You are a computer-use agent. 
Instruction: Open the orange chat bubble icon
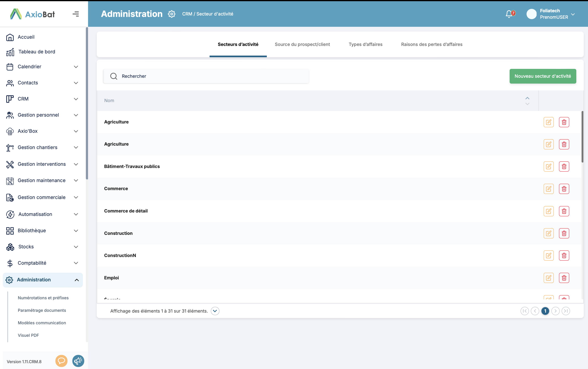coord(61,361)
